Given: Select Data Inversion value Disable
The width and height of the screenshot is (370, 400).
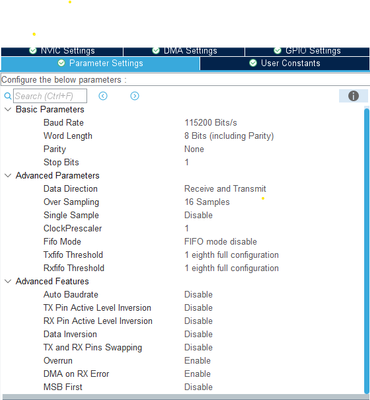Looking at the screenshot, I should (x=198, y=334).
